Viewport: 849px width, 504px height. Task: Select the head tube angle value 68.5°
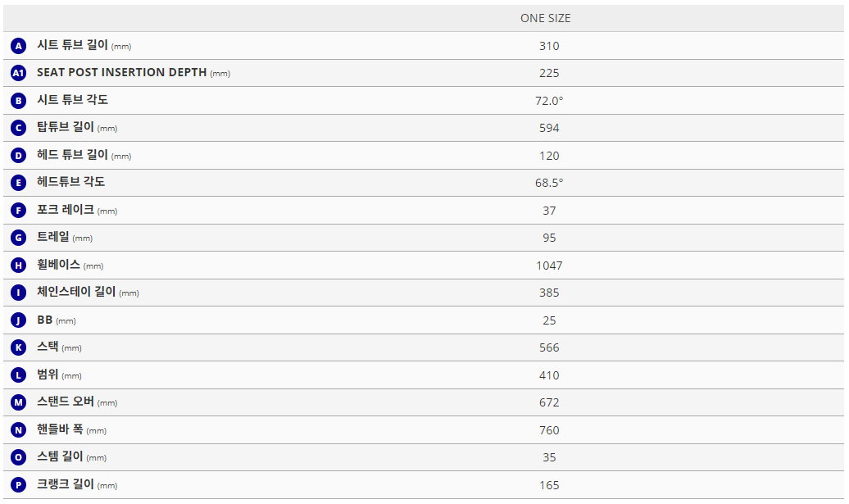549,183
